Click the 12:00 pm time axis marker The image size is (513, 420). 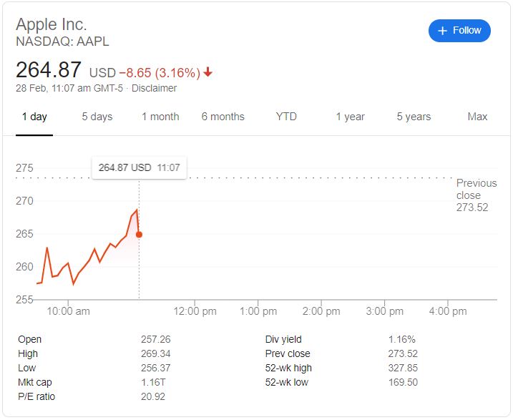click(x=195, y=311)
